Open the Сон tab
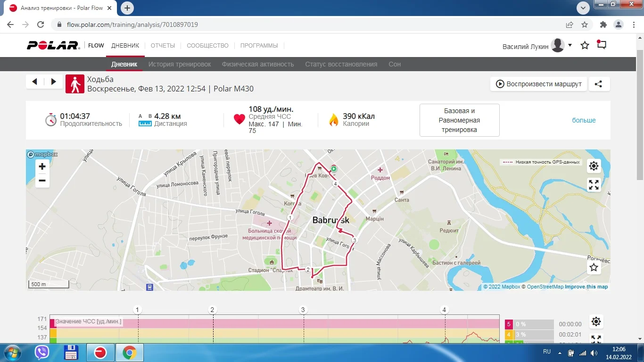This screenshot has height=362, width=644. (x=395, y=64)
